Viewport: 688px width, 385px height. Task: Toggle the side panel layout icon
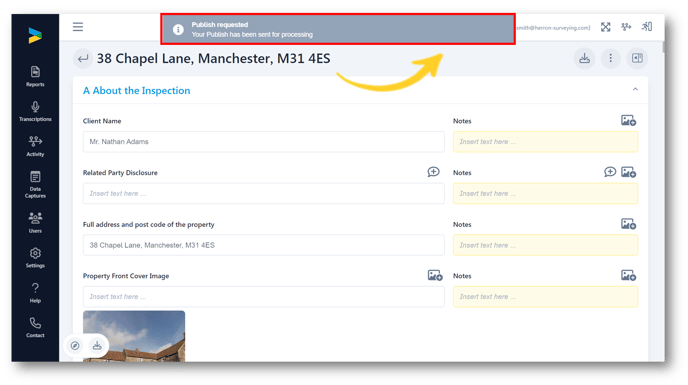click(637, 58)
